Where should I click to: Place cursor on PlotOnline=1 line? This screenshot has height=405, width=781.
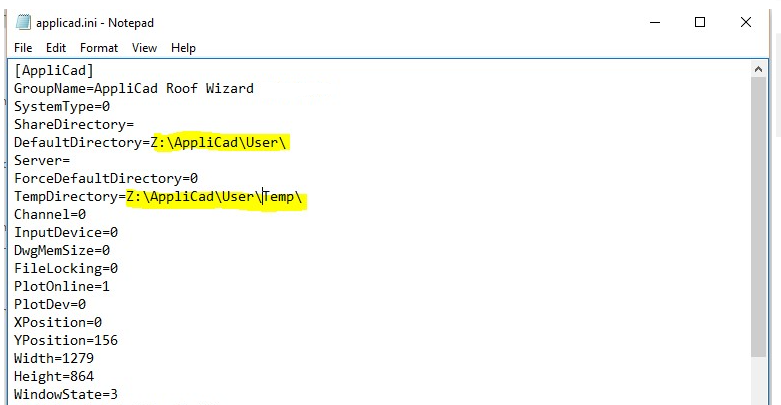62,286
